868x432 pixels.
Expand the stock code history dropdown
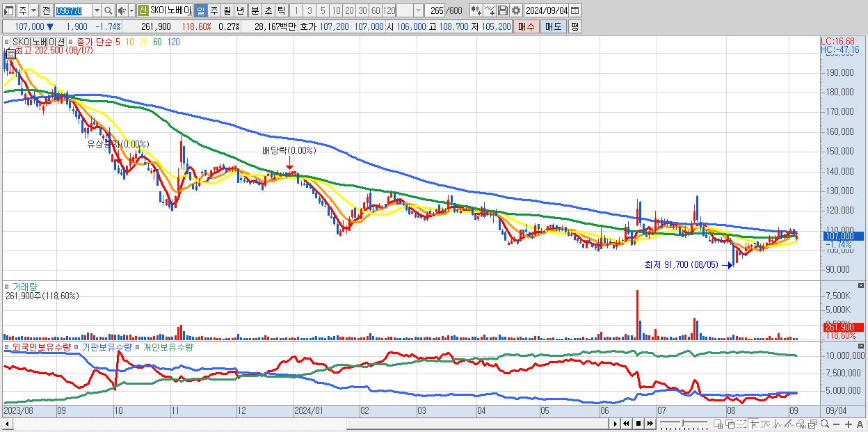[x=97, y=10]
